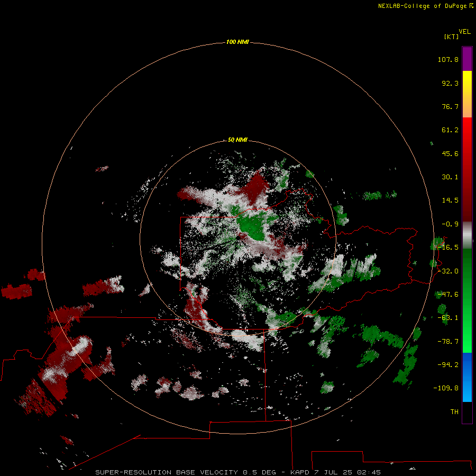This screenshot has height=476, width=476.
Task: Click the -47.6 legend value
Action: (x=448, y=295)
